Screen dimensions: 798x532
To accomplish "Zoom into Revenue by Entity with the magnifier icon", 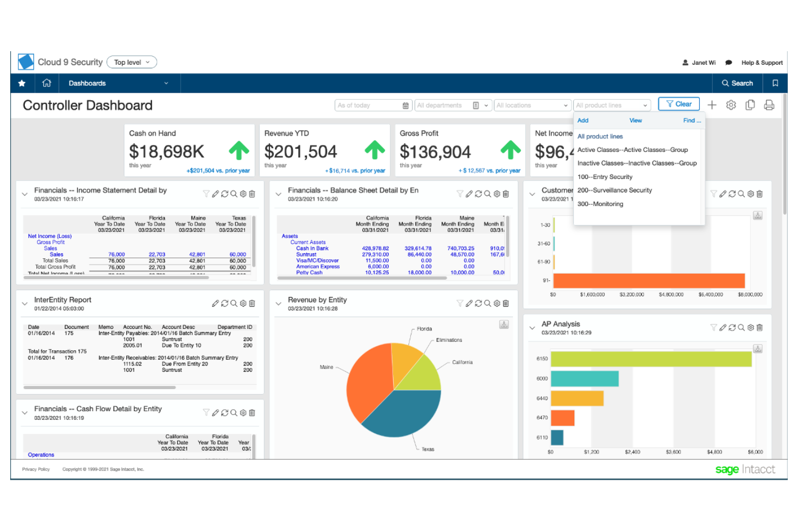I will (487, 303).
